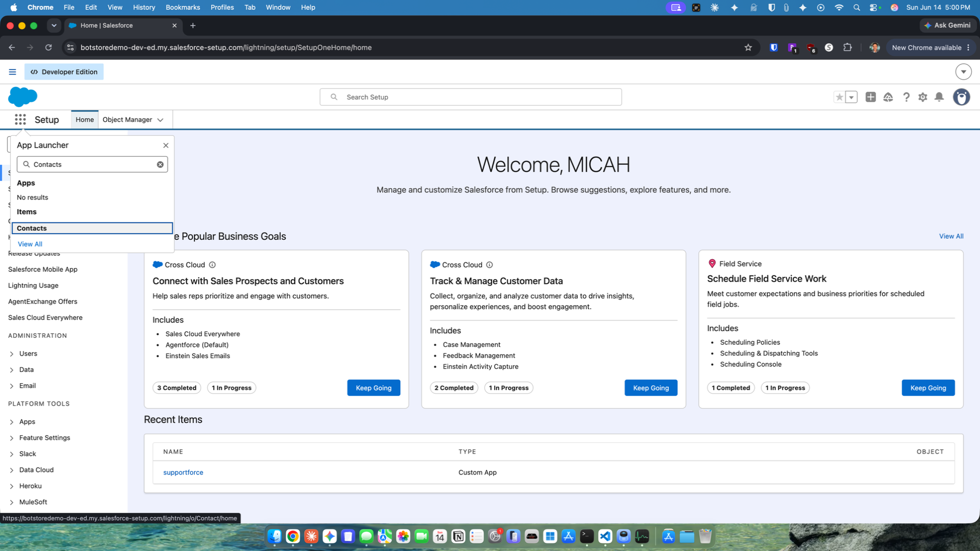Bookmark this page with the star icon
Screen dimensions: 980x551
pos(748,47)
